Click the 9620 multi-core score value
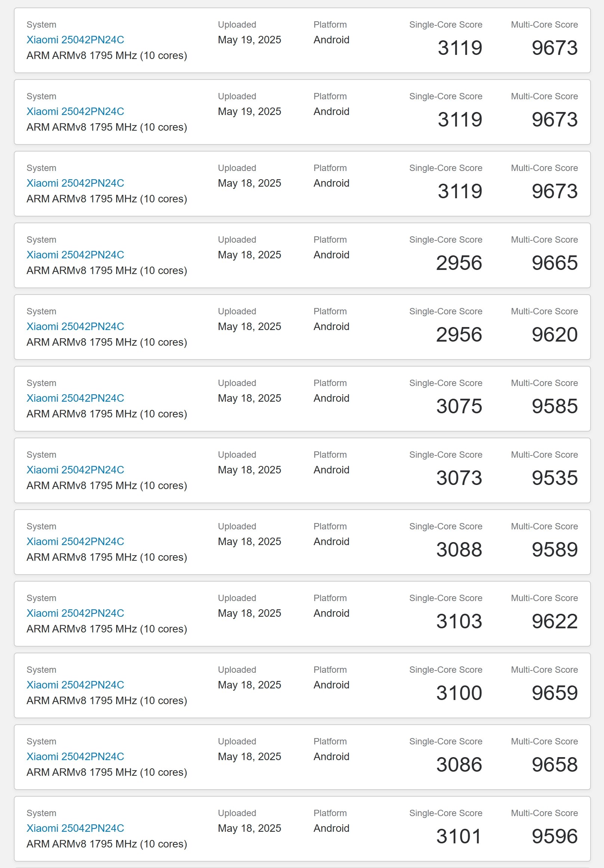604x868 pixels. pos(554,335)
